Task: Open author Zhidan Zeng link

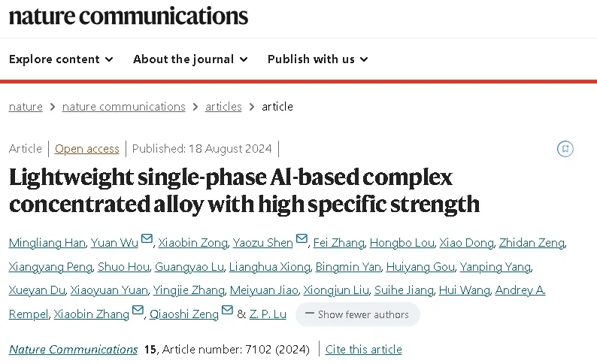Action: point(532,242)
